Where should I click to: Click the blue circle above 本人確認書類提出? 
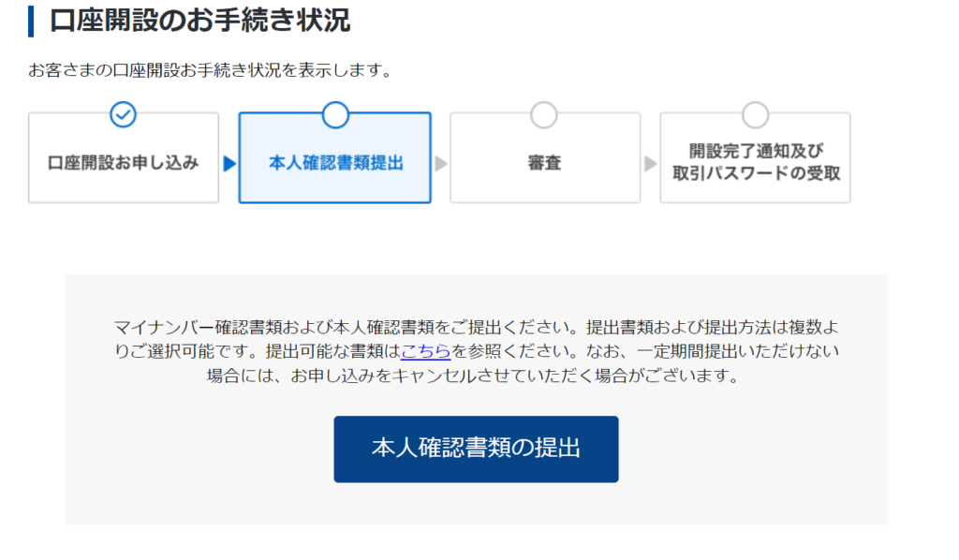[335, 114]
